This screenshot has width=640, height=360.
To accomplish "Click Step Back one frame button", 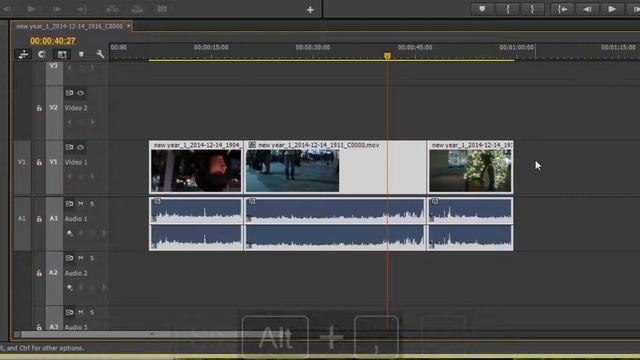I will pos(587,9).
